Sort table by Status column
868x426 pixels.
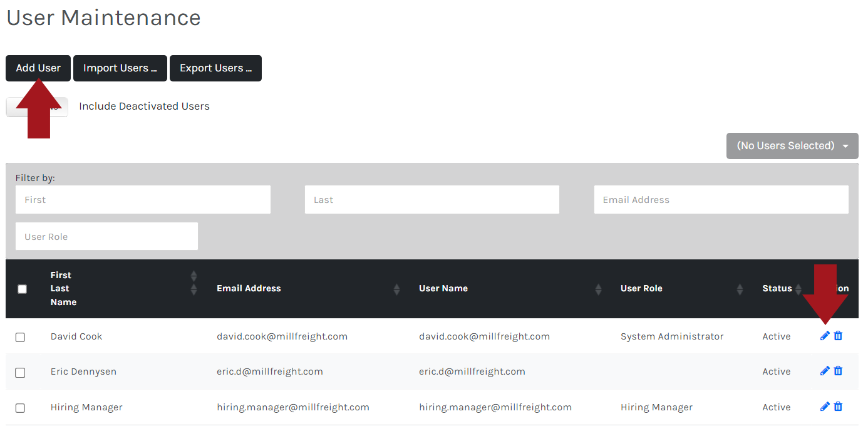pyautogui.click(x=798, y=289)
